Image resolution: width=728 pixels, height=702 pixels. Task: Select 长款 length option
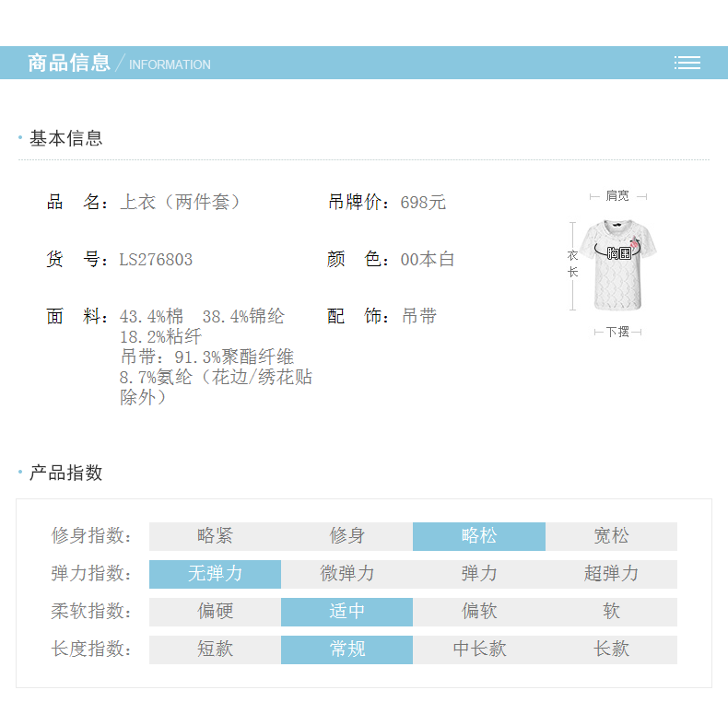pos(611,649)
